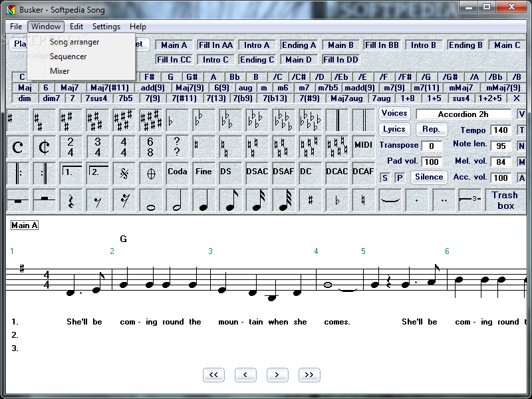
Task: Select the 2/4 time signature
Action: click(70, 146)
